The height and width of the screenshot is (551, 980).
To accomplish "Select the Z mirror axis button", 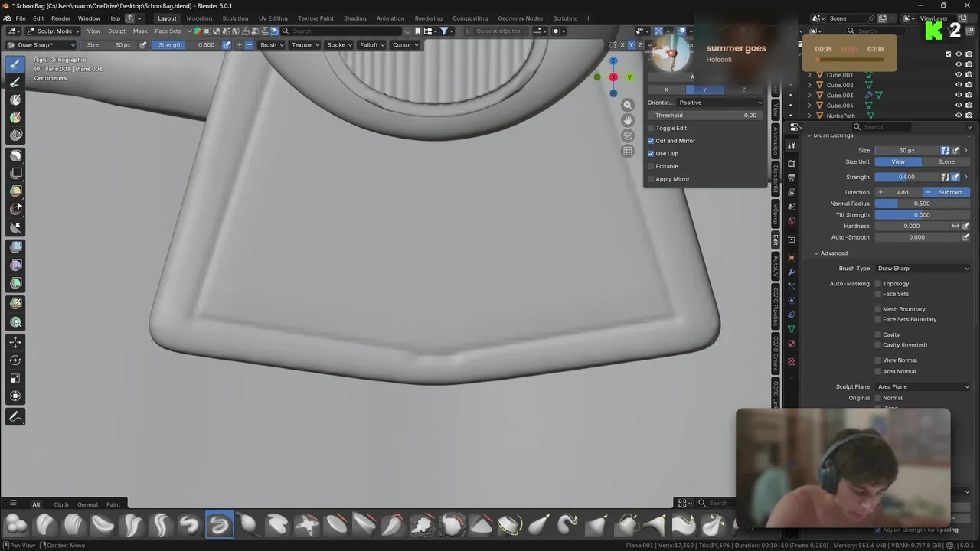I will [x=743, y=90].
